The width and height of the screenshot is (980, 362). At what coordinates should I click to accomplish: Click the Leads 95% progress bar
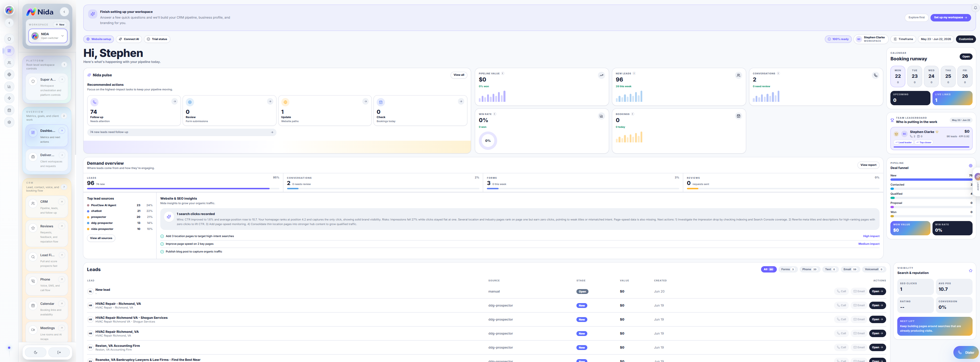click(x=183, y=189)
